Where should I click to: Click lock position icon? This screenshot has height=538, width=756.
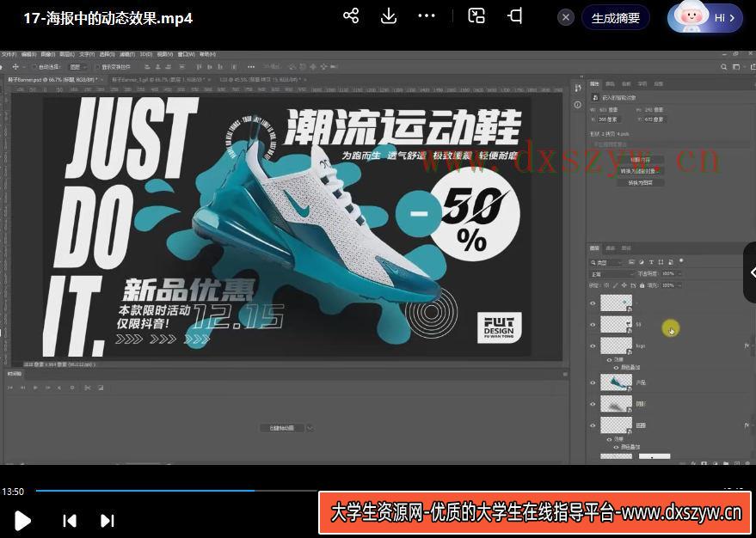coord(624,285)
